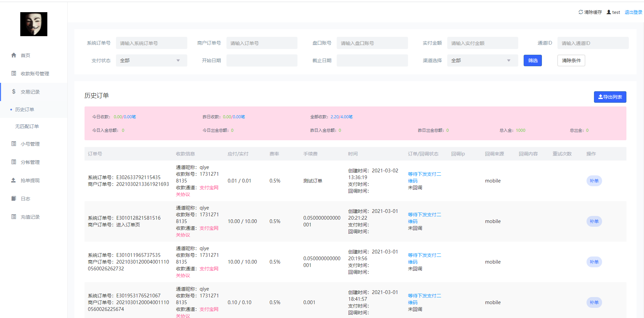Focus the 系统订单号 input field

point(151,43)
